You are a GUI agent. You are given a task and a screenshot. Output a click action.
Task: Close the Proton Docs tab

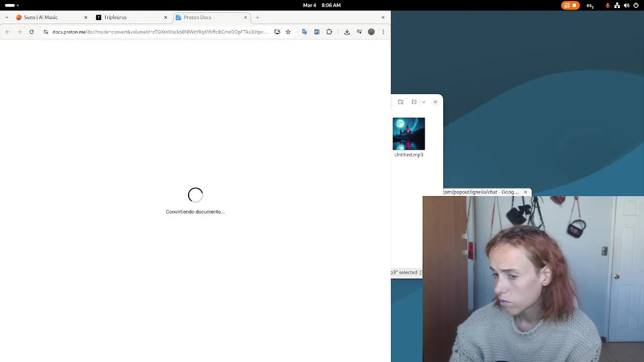pos(246,17)
